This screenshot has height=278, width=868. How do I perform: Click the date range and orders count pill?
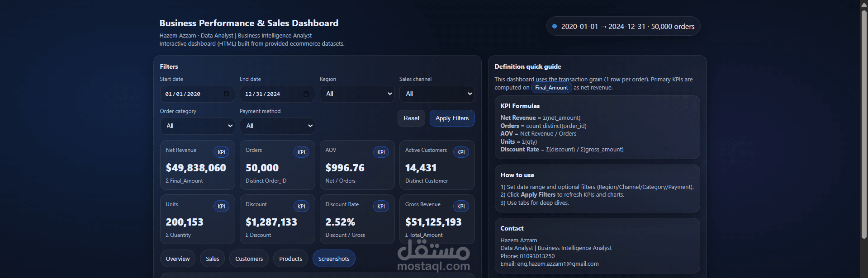[623, 26]
